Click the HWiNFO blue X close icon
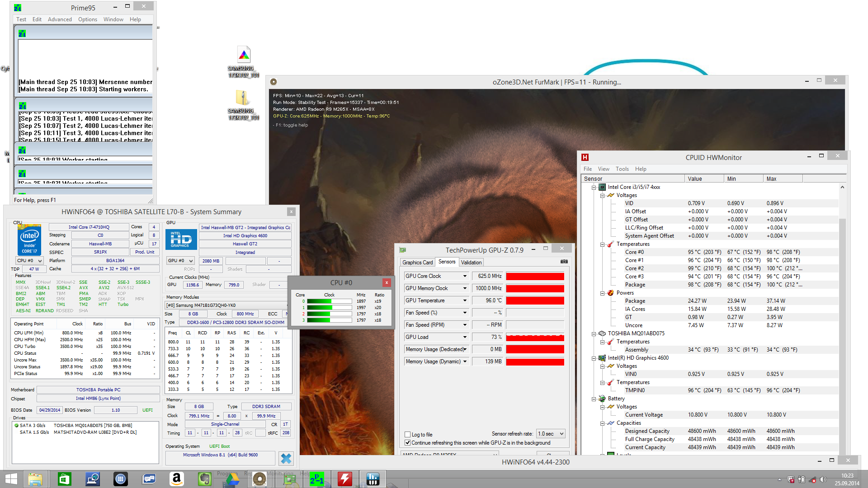This screenshot has height=488, width=868. pos(286,458)
